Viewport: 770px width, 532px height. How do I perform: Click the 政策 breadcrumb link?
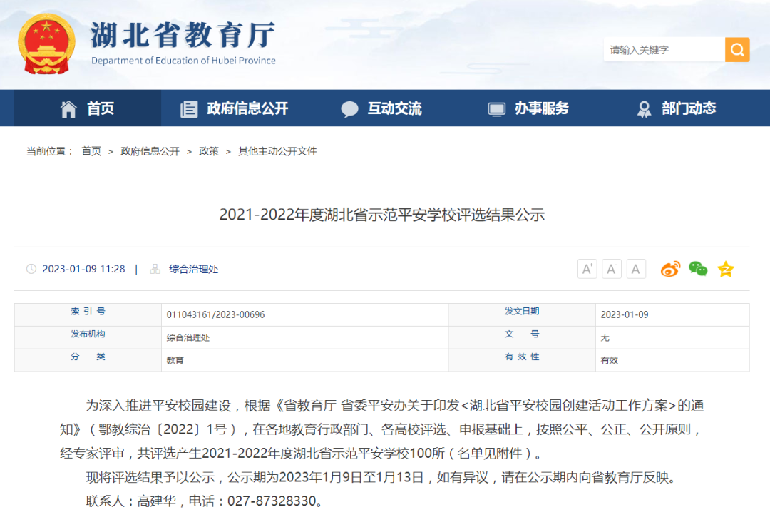pos(209,151)
